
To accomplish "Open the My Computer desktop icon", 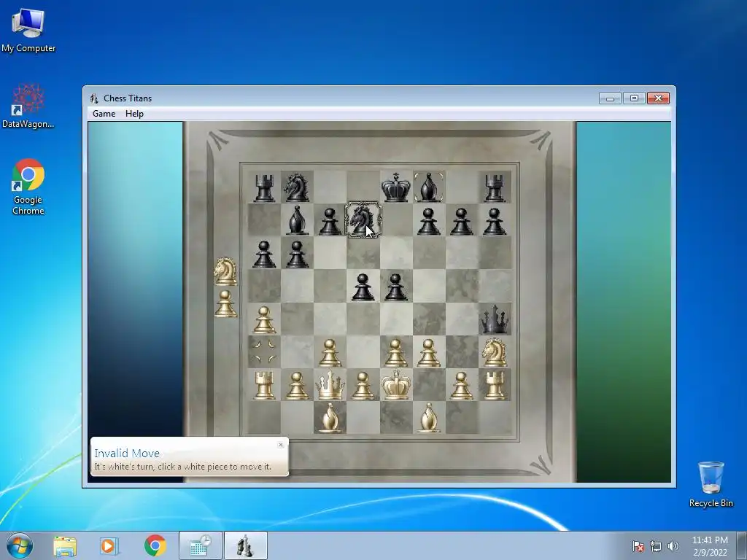I will pos(28,31).
